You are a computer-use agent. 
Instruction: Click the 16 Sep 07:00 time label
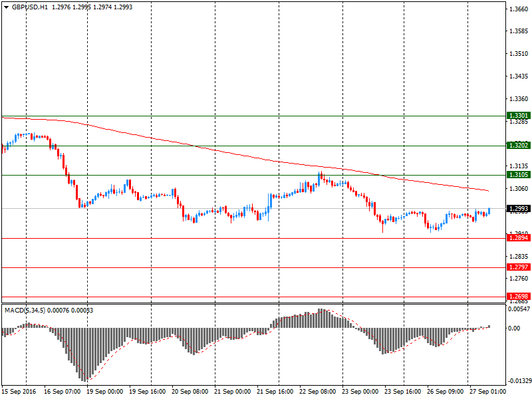(62, 392)
